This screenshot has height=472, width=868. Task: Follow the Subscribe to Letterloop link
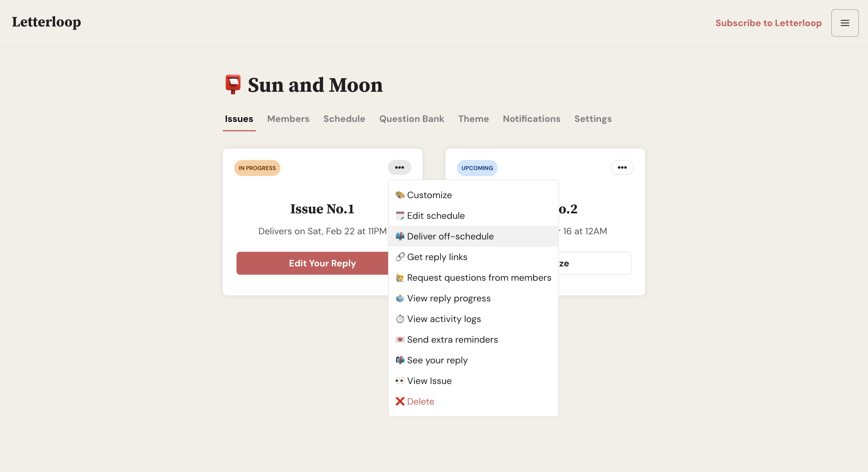click(768, 23)
